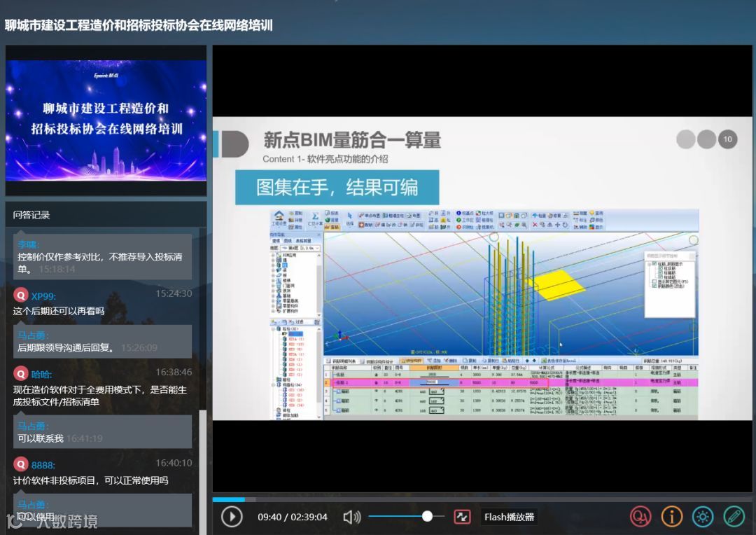Click 马占勇 above the 可以联系我 reply
Viewport: 756px width, 535px height.
tap(33, 426)
